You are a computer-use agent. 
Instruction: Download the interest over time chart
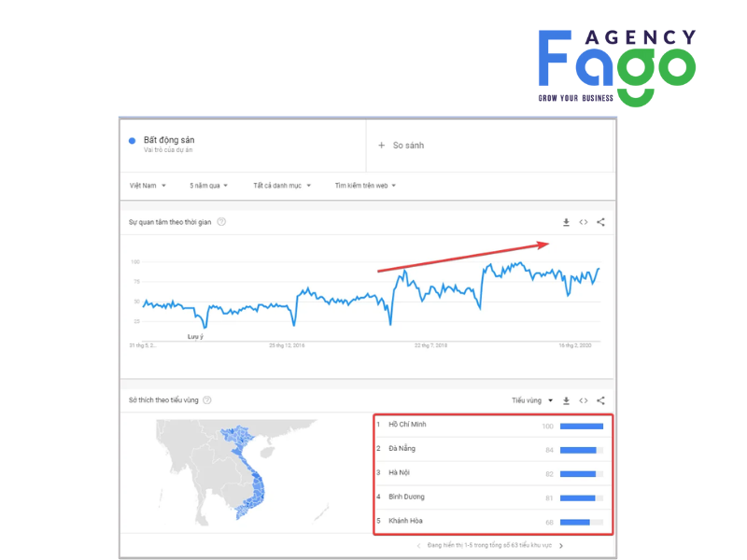pyautogui.click(x=566, y=222)
